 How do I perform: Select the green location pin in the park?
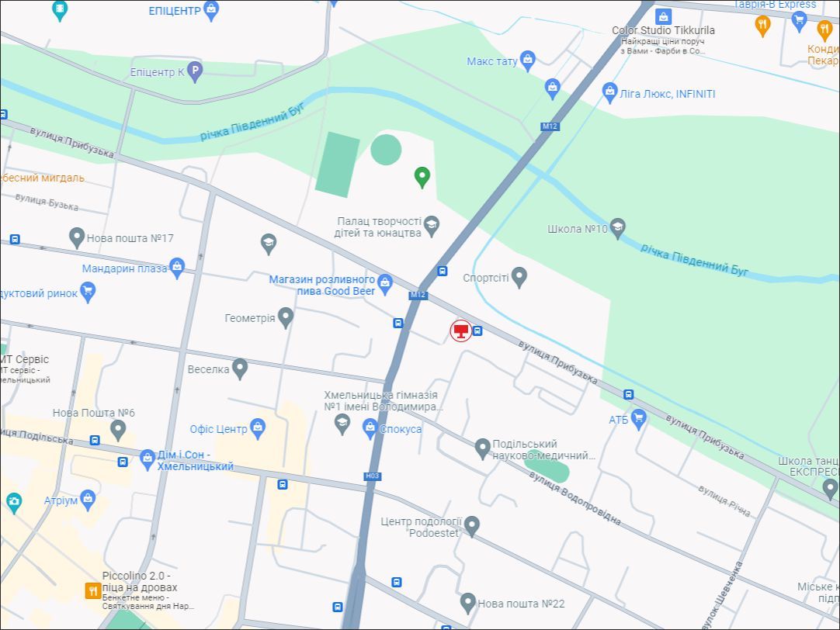pyautogui.click(x=422, y=177)
